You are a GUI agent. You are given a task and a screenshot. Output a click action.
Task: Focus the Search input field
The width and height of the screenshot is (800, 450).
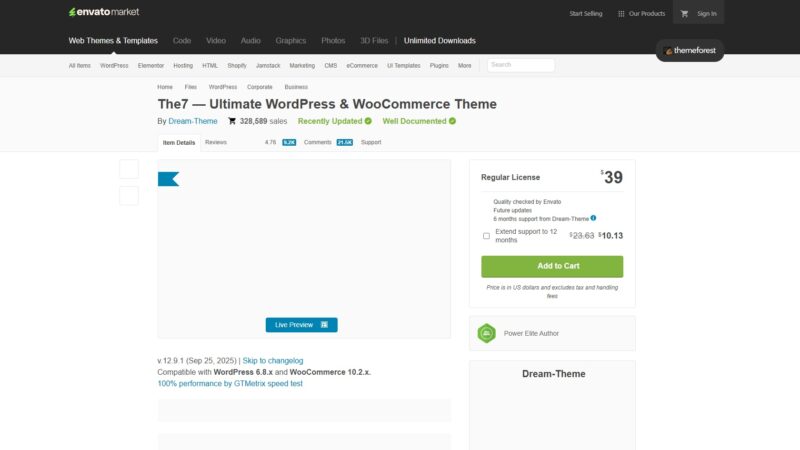520,65
